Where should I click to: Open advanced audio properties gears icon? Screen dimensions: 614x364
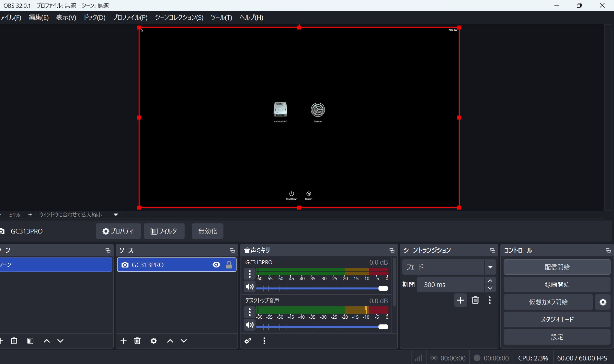[x=248, y=341]
